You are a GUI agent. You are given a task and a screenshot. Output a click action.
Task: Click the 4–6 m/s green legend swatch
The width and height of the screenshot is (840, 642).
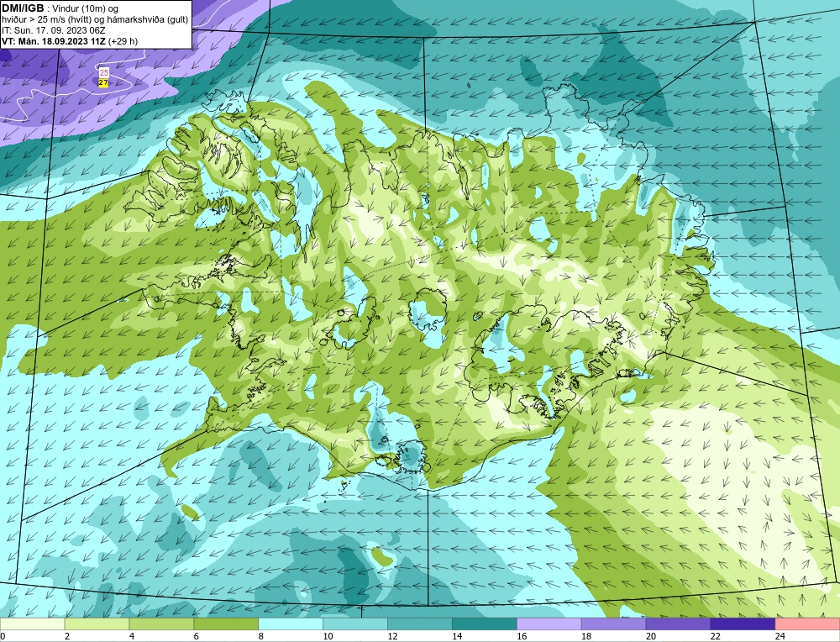pyautogui.click(x=161, y=624)
